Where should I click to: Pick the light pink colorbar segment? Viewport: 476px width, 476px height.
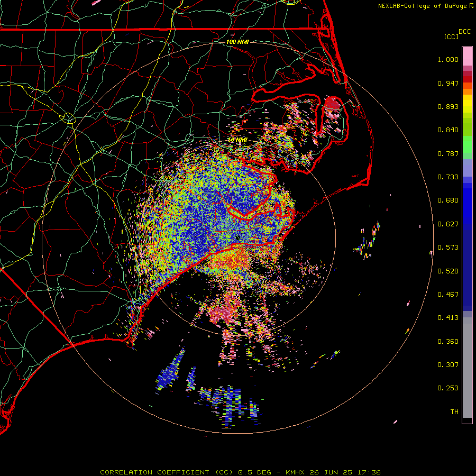pyautogui.click(x=467, y=56)
